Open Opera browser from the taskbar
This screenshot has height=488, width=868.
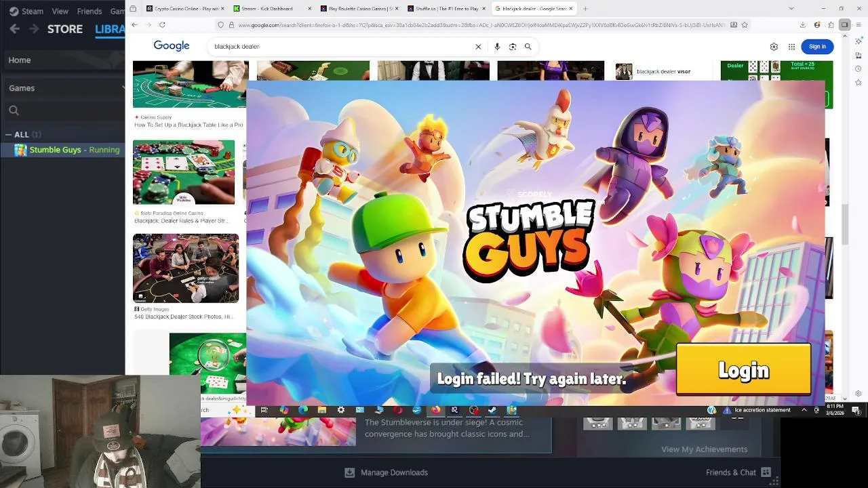398,410
